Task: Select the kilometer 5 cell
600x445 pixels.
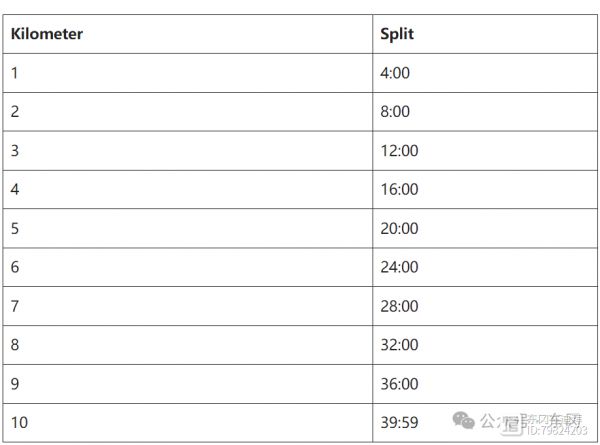Action: [x=188, y=228]
